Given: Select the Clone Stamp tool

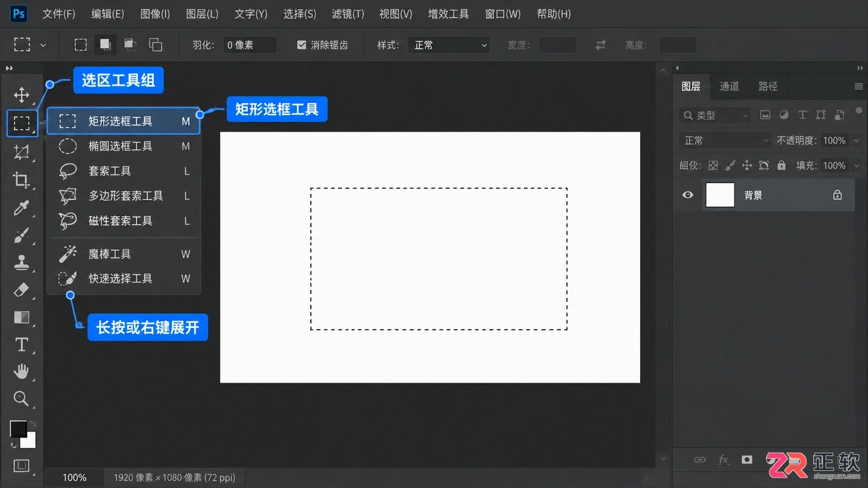Looking at the screenshot, I should (x=22, y=263).
